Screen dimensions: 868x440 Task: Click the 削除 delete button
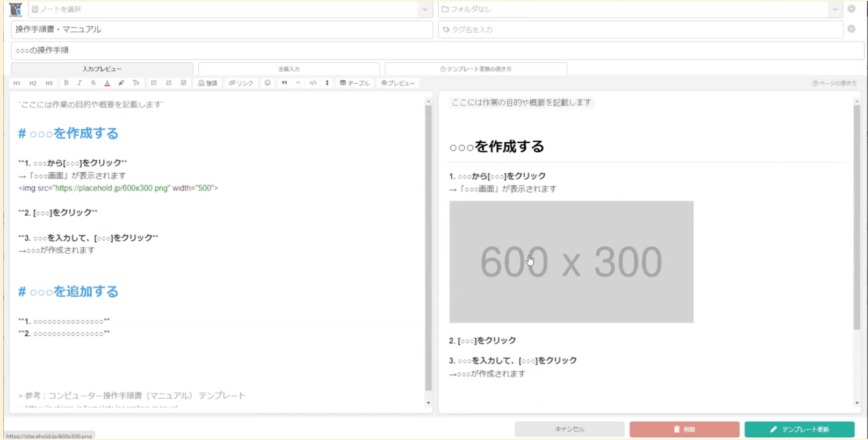pos(684,429)
